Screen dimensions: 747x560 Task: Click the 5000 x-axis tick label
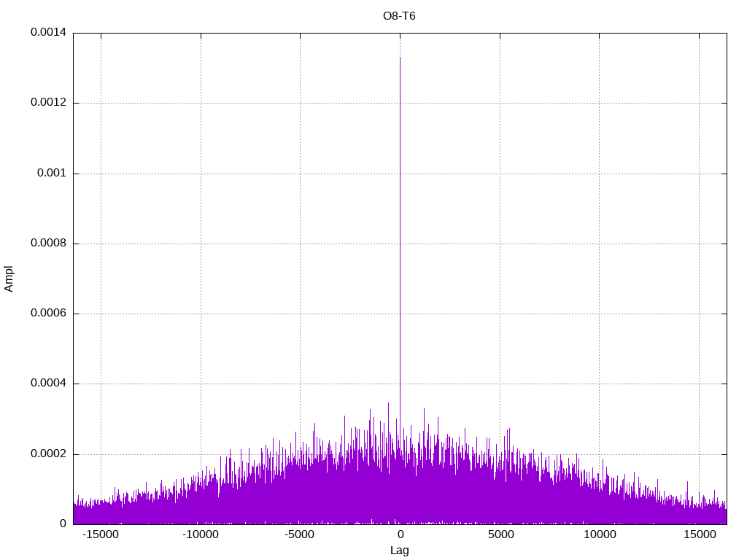[x=500, y=534]
